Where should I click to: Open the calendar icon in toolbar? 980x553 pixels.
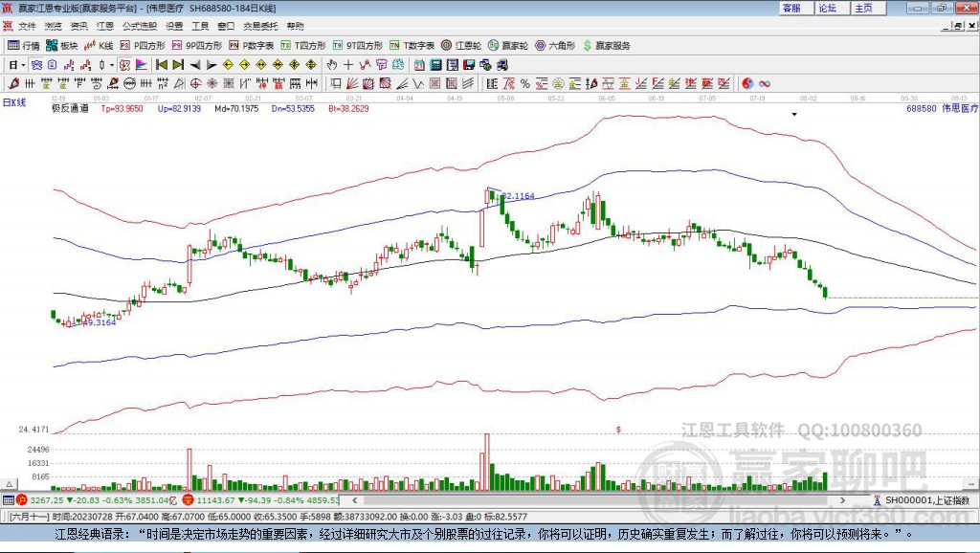tap(419, 65)
